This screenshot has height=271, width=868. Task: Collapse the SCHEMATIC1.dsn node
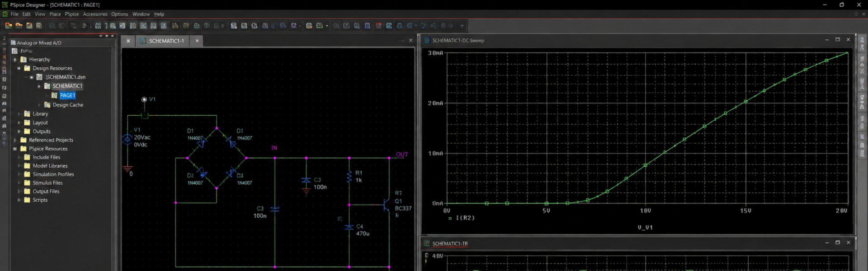(31, 77)
